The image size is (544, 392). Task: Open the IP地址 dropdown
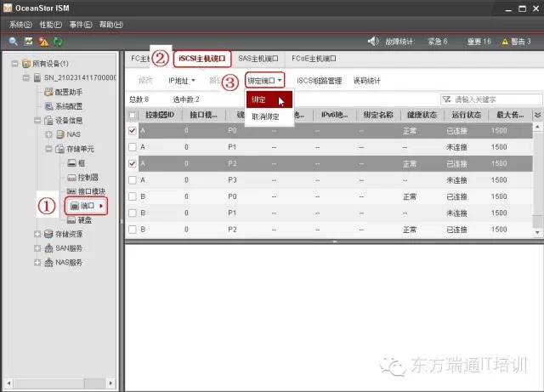pyautogui.click(x=182, y=81)
